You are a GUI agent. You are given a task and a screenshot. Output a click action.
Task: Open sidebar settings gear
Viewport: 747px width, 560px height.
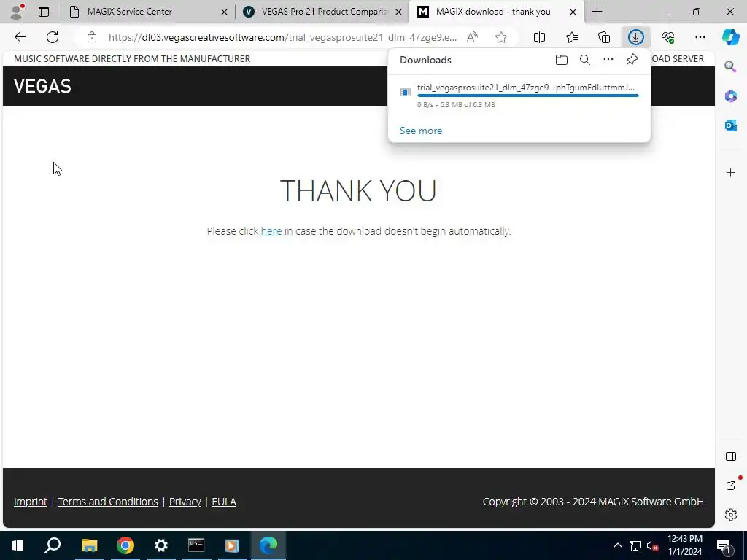pos(730,515)
